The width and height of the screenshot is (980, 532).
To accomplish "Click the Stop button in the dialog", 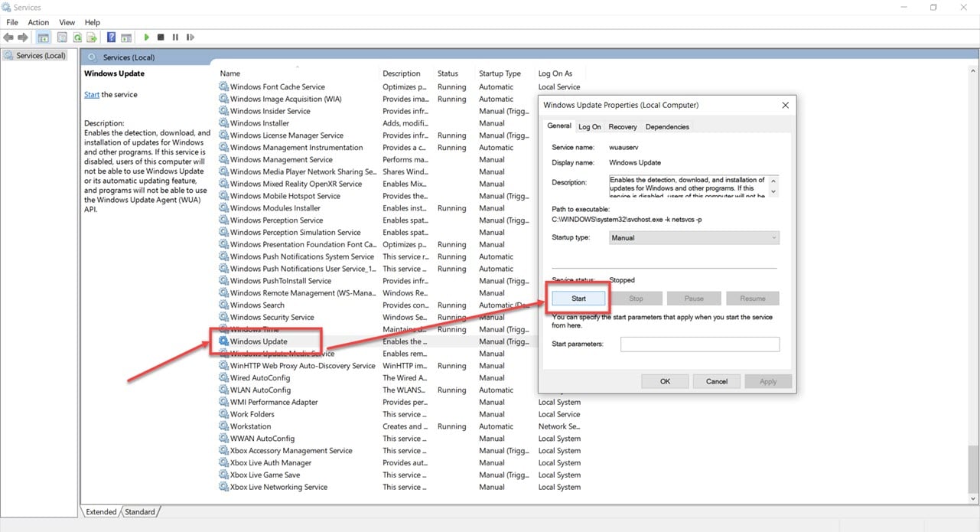I will point(636,299).
